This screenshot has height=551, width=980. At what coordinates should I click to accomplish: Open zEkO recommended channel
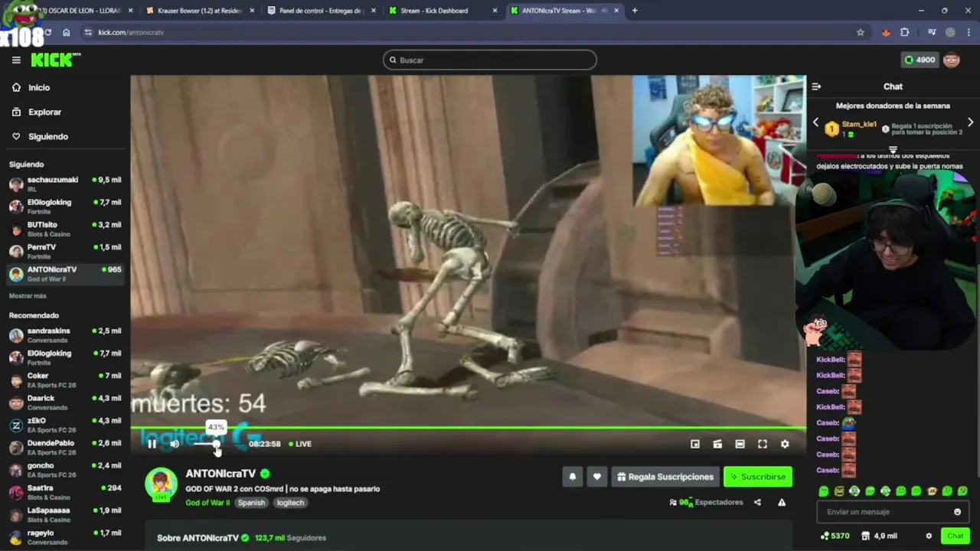pos(65,425)
